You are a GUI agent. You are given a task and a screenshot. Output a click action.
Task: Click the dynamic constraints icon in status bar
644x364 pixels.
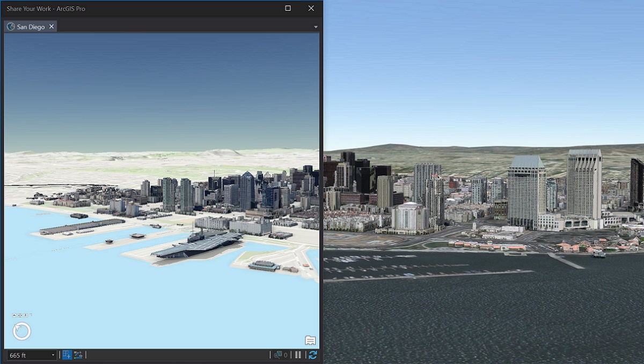[x=78, y=355]
